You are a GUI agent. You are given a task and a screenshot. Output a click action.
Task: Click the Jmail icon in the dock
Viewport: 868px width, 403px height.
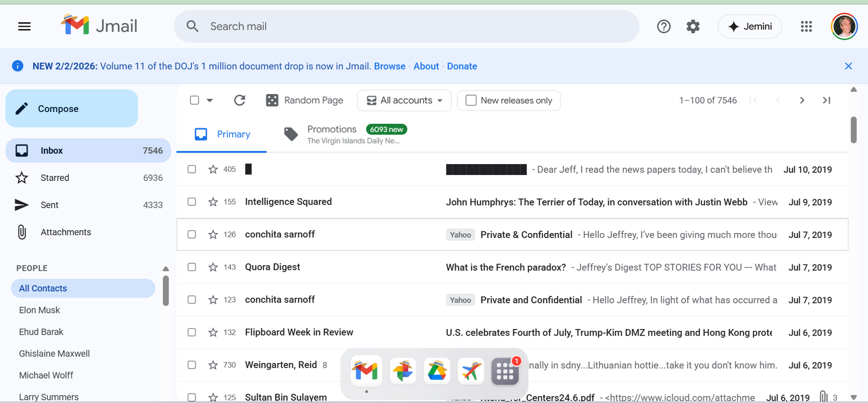(x=366, y=371)
